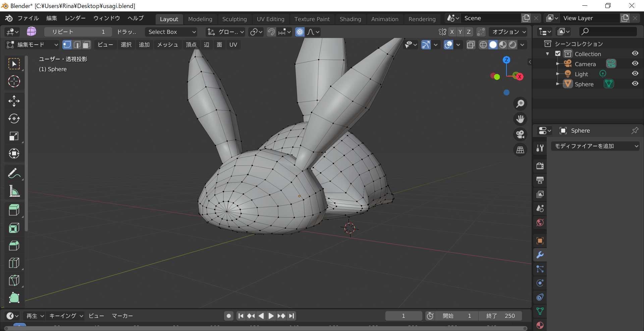Hide the Collection with eye icon
The image size is (644, 331).
point(635,53)
